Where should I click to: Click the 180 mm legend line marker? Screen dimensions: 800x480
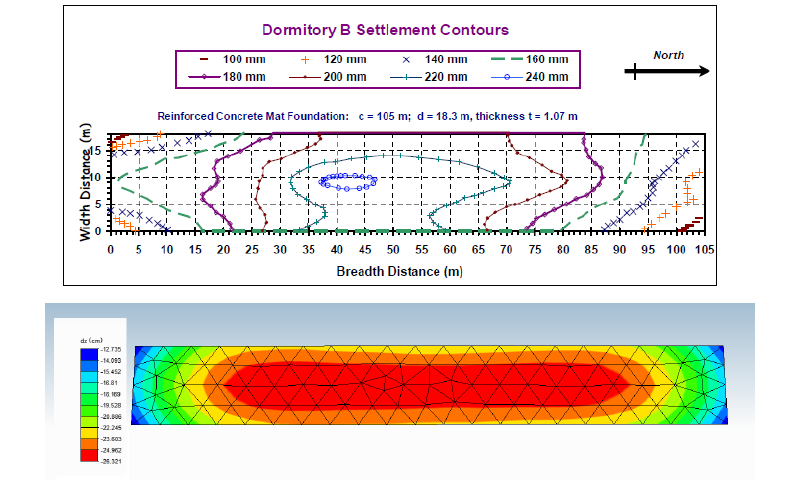pos(204,77)
